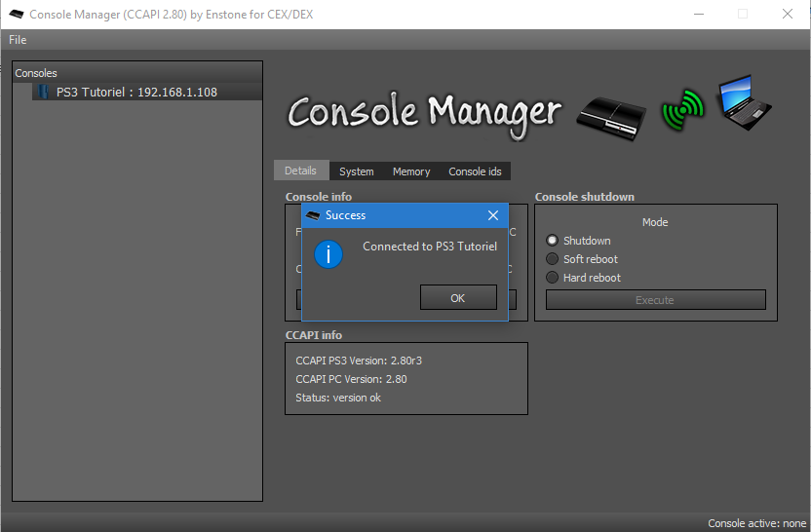Screen dimensions: 811x532
Task: Click the PS3 icon in Success title bar
Action: click(x=313, y=215)
